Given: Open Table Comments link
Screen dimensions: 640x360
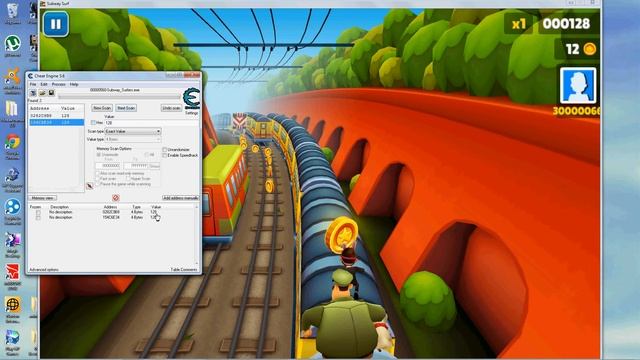Looking at the screenshot, I should point(184,270).
